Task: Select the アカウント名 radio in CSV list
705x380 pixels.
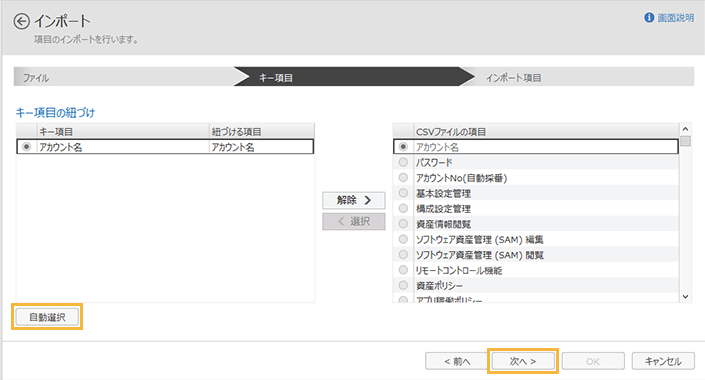Action: [403, 147]
